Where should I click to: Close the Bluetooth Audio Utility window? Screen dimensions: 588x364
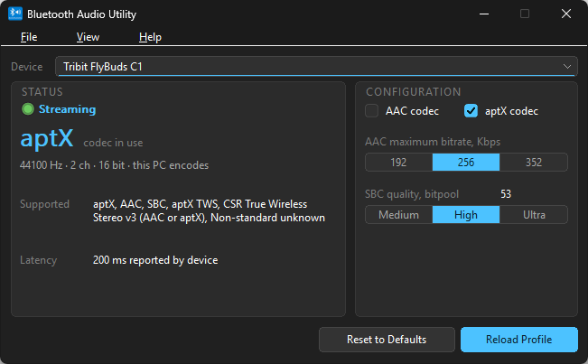click(x=566, y=14)
